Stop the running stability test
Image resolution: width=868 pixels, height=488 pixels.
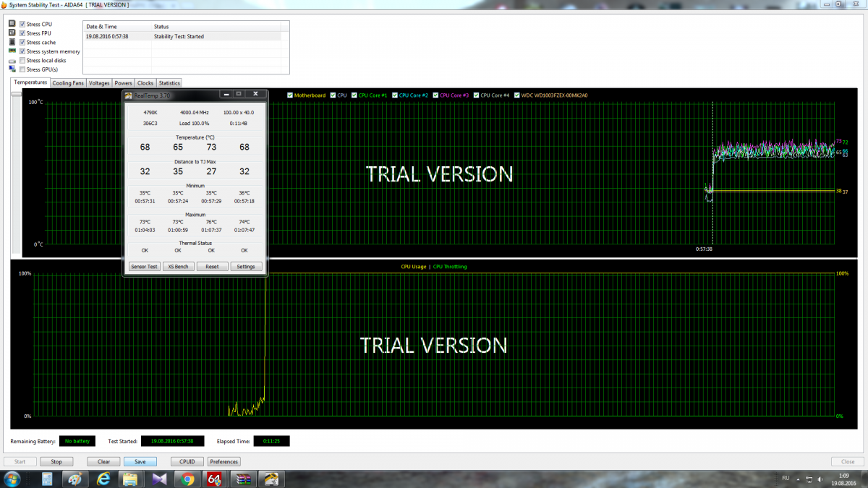(x=56, y=461)
